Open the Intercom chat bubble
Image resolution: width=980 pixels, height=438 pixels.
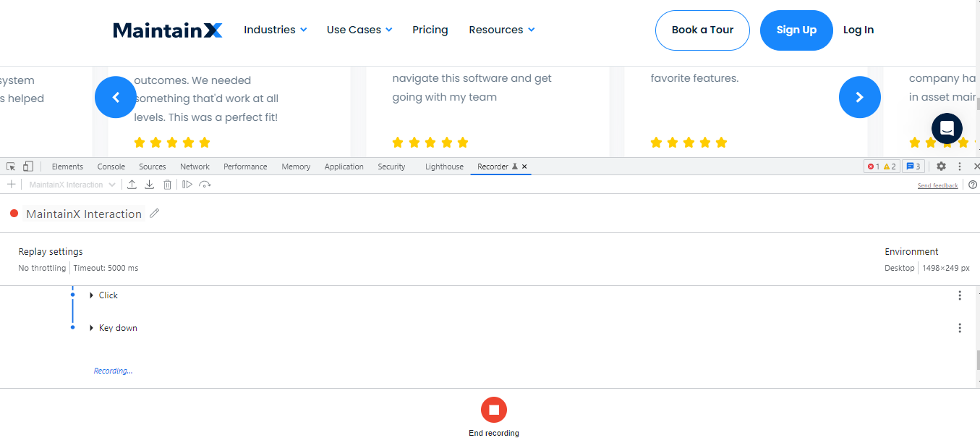pyautogui.click(x=947, y=129)
